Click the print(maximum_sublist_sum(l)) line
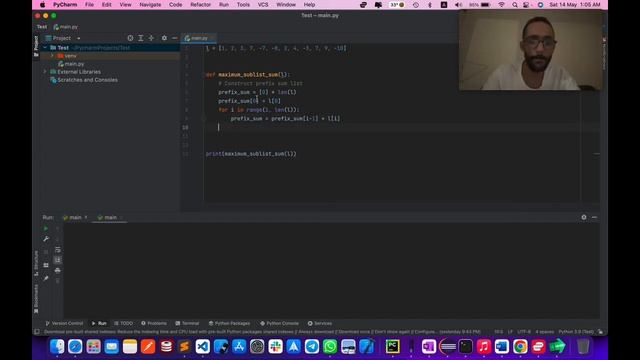This screenshot has width=640, height=360. (x=251, y=154)
